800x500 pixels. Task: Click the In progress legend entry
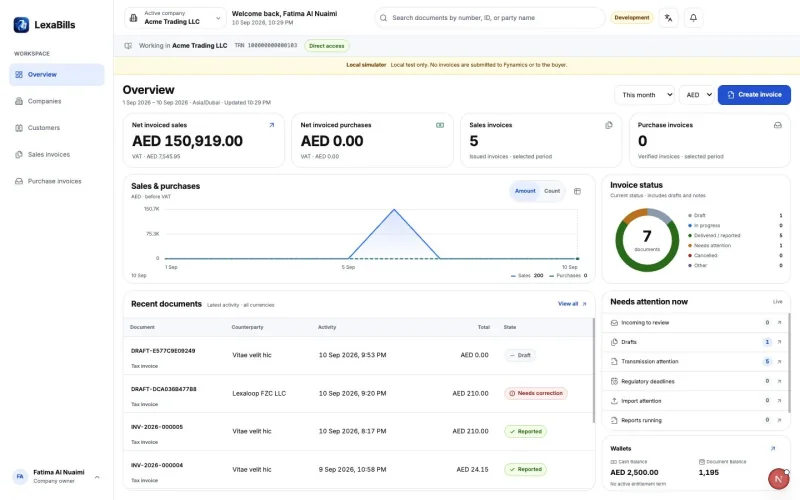(735, 225)
